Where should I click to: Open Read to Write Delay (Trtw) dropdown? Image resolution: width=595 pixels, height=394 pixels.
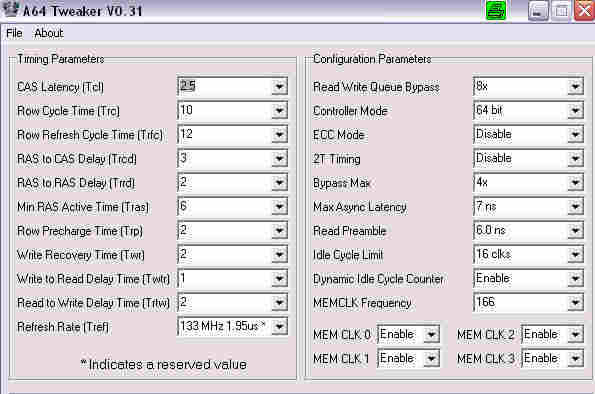click(x=279, y=303)
